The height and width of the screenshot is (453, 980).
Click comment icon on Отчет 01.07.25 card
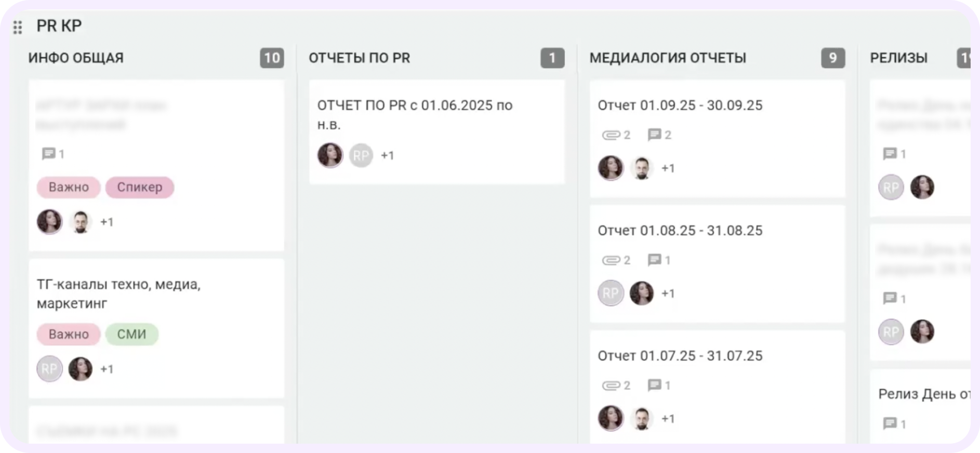point(654,385)
